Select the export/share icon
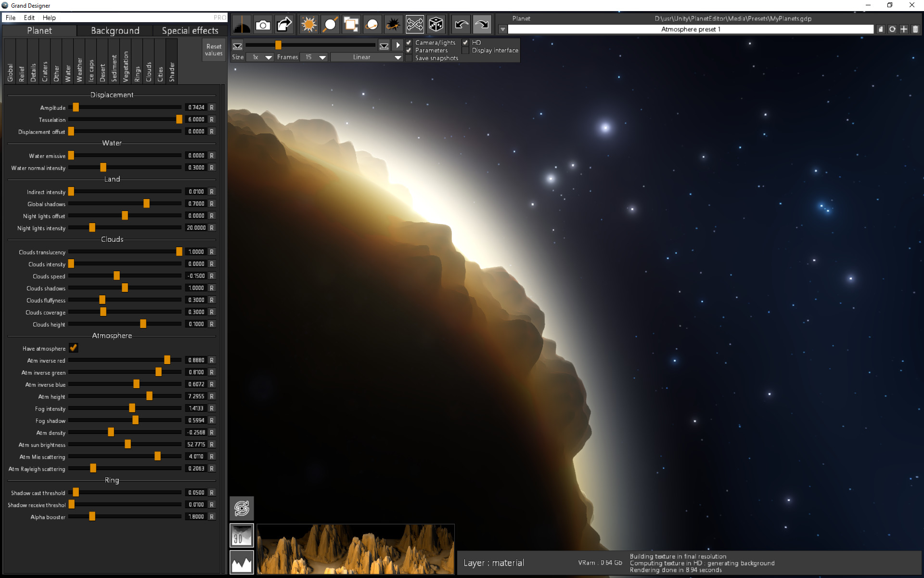924x578 pixels. 283,24
